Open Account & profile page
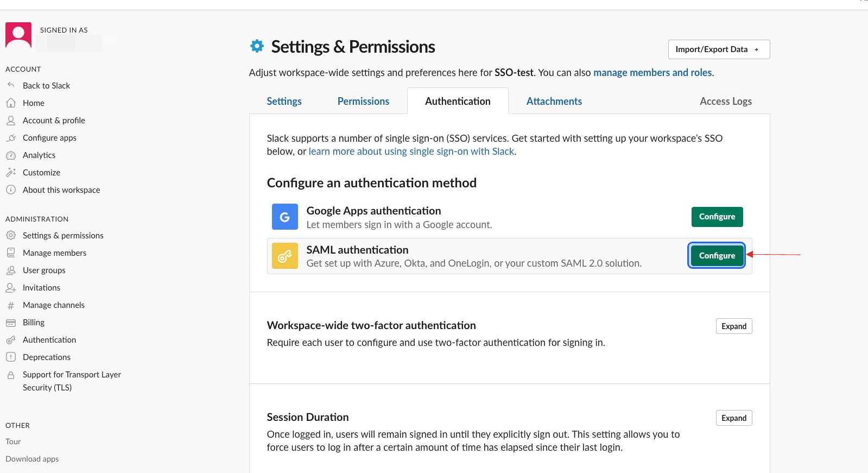The height and width of the screenshot is (473, 868). (x=54, y=120)
